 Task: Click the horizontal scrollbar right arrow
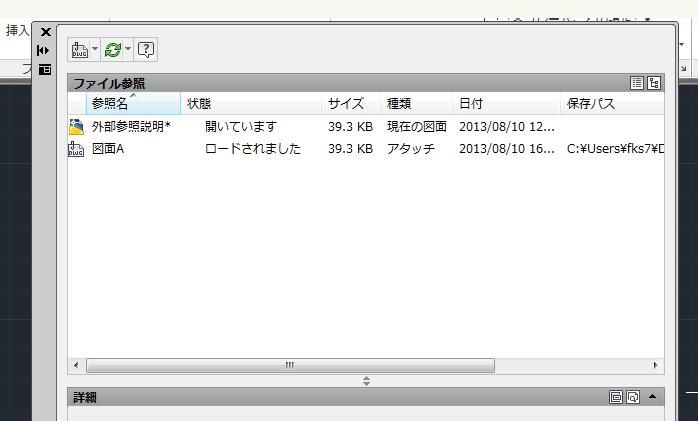point(655,365)
